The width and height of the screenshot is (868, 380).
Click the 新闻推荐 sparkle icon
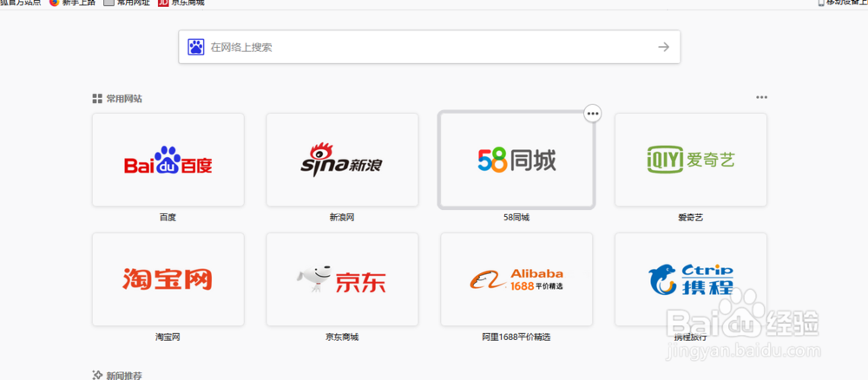[x=97, y=376]
